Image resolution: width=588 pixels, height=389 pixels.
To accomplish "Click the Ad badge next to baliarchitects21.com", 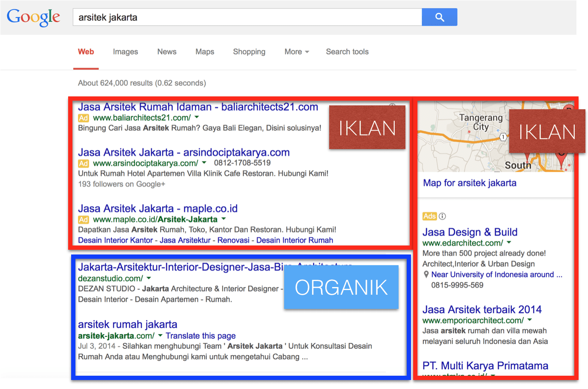I will tap(84, 118).
